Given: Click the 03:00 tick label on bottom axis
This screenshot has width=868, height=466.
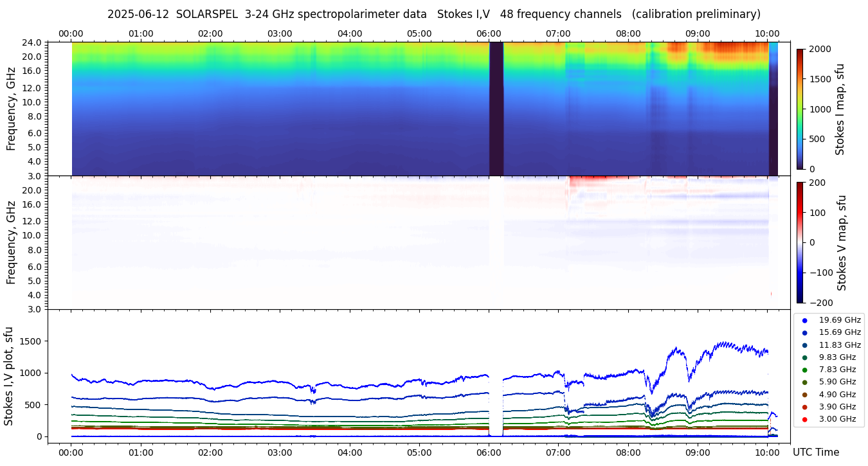Looking at the screenshot, I should [280, 452].
